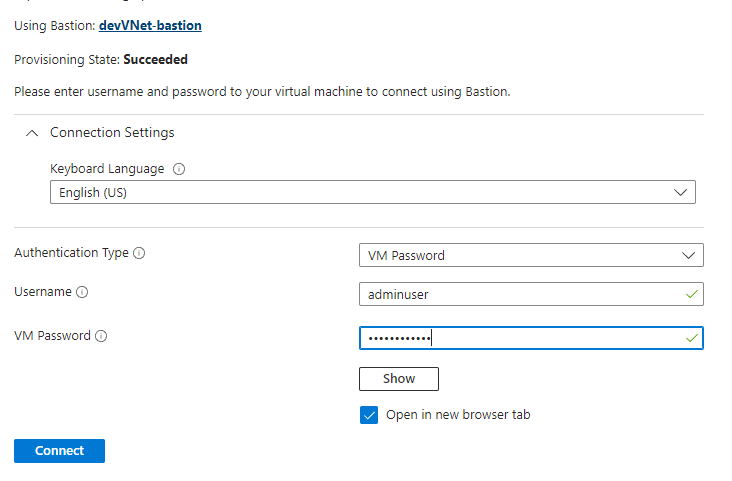Click the Keyboard Language label
The width and height of the screenshot is (732, 481).
point(107,169)
